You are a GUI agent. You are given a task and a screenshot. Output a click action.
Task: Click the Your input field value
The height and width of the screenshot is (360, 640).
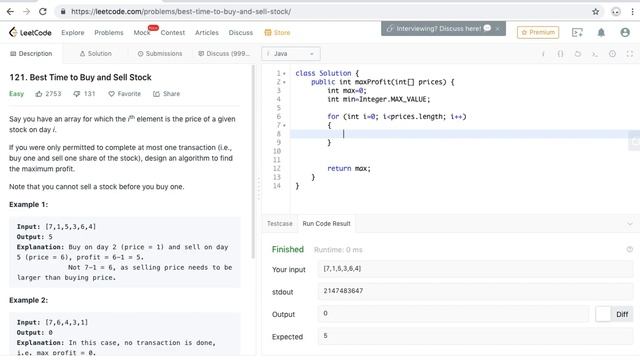476,269
